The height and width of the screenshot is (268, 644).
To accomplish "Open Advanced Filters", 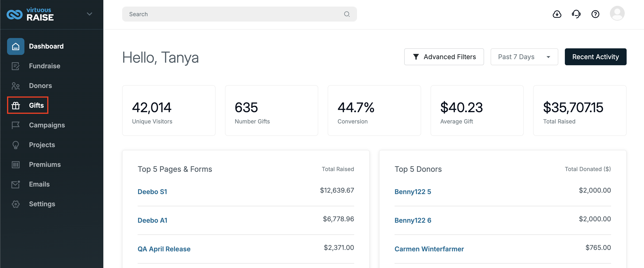I will point(444,57).
